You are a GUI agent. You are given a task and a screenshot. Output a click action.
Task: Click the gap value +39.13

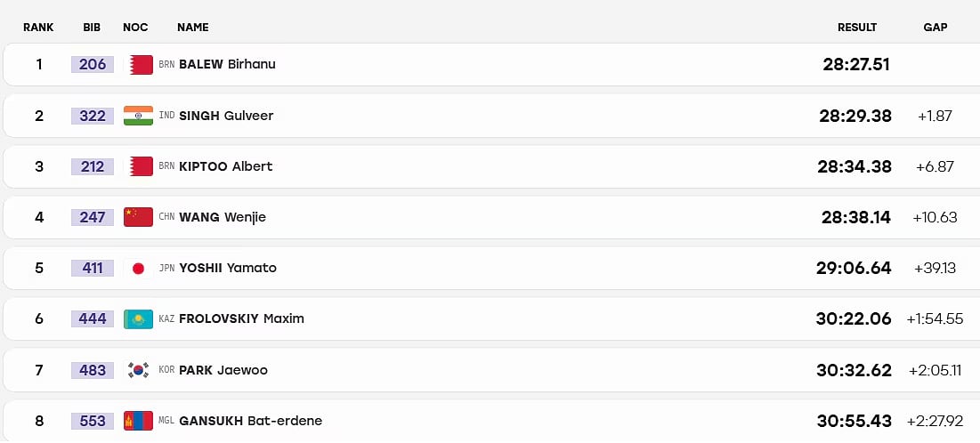click(x=935, y=268)
